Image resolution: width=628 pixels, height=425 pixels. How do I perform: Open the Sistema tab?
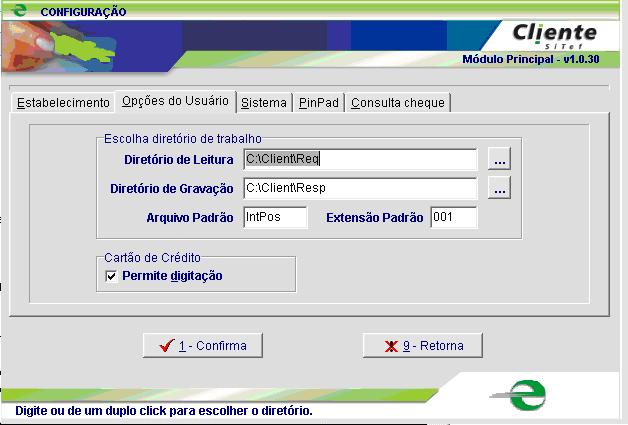coord(264,102)
